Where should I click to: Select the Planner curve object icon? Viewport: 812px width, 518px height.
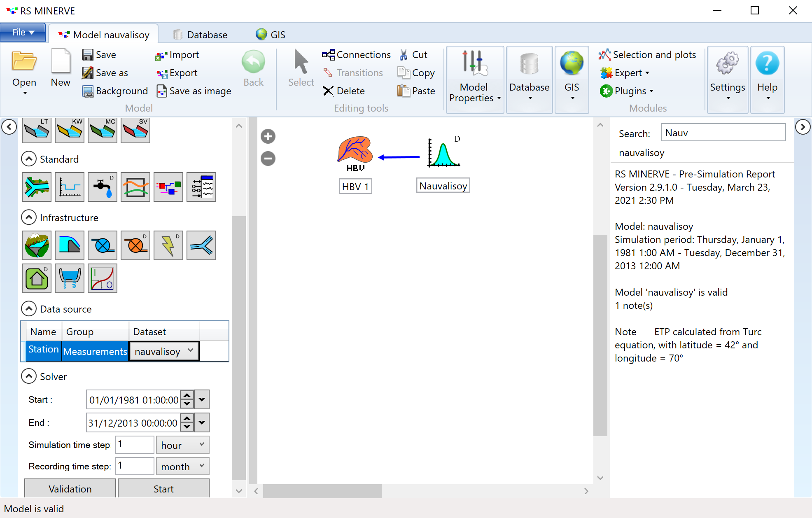[x=103, y=278]
